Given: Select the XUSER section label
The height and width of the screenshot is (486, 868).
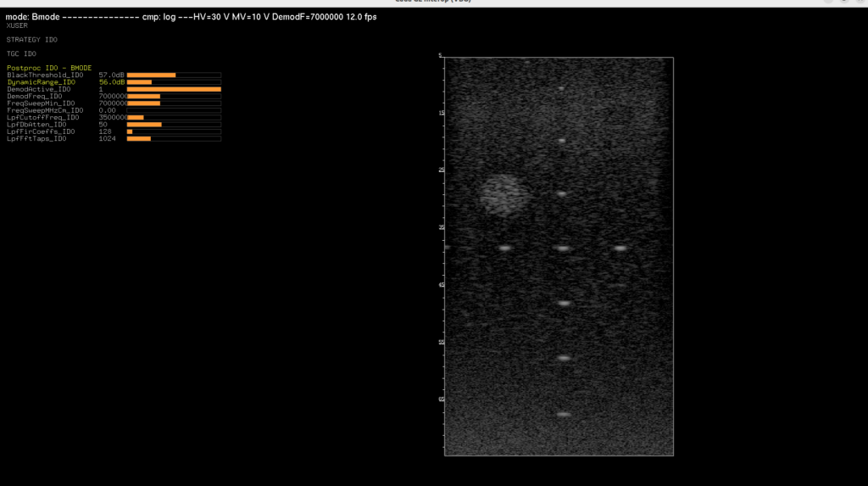Looking at the screenshot, I should coord(17,25).
